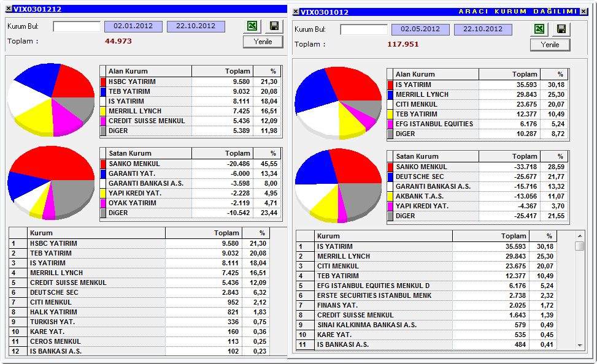The width and height of the screenshot is (597, 364).
Task: Open end date 22.10.2012 in VIX0301012
Action: (x=483, y=29)
